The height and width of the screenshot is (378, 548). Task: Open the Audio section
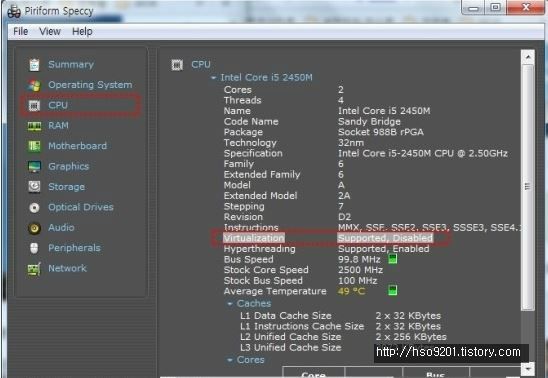pos(61,227)
